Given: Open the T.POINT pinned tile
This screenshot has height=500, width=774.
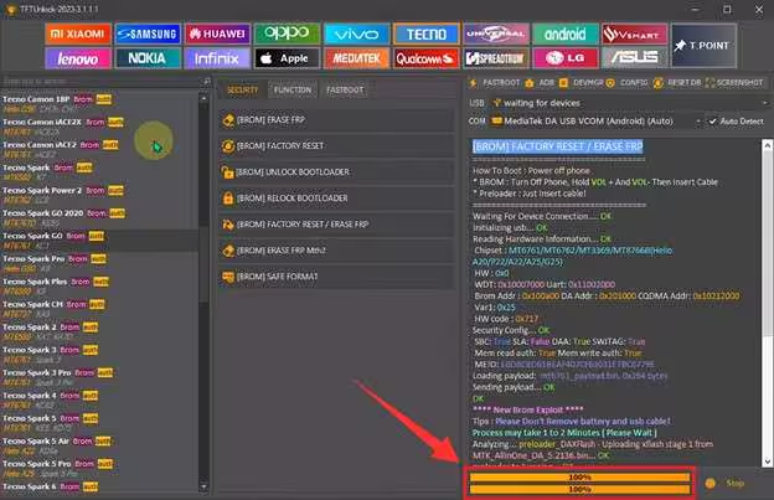Looking at the screenshot, I should [703, 46].
